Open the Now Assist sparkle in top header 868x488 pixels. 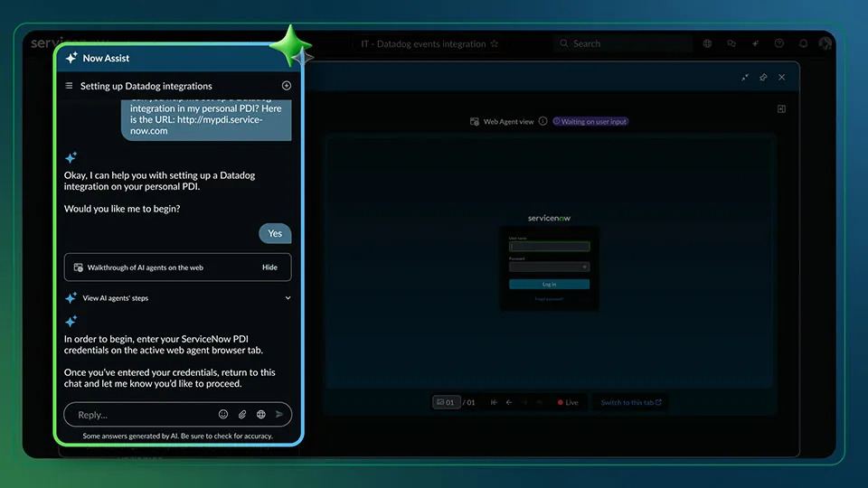755,43
